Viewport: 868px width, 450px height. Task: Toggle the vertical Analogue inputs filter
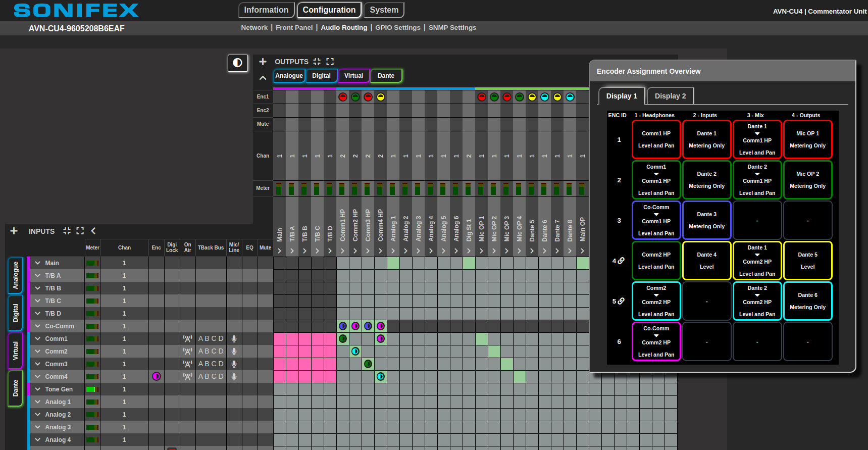pyautogui.click(x=15, y=275)
